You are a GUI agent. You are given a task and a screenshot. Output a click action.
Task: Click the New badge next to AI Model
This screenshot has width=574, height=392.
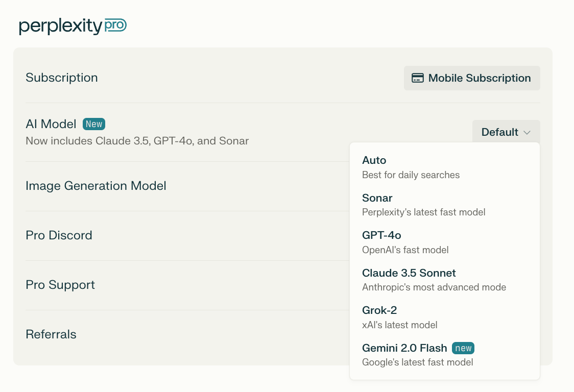coord(94,124)
